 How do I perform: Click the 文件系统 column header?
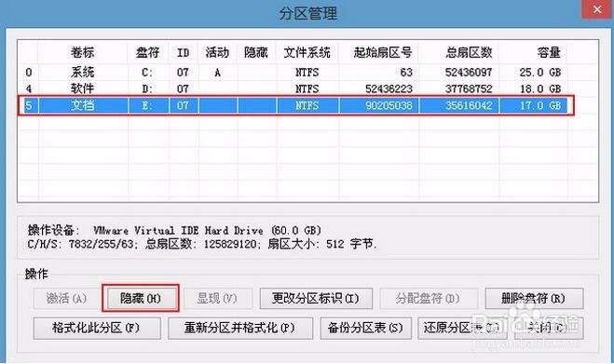coord(307,52)
